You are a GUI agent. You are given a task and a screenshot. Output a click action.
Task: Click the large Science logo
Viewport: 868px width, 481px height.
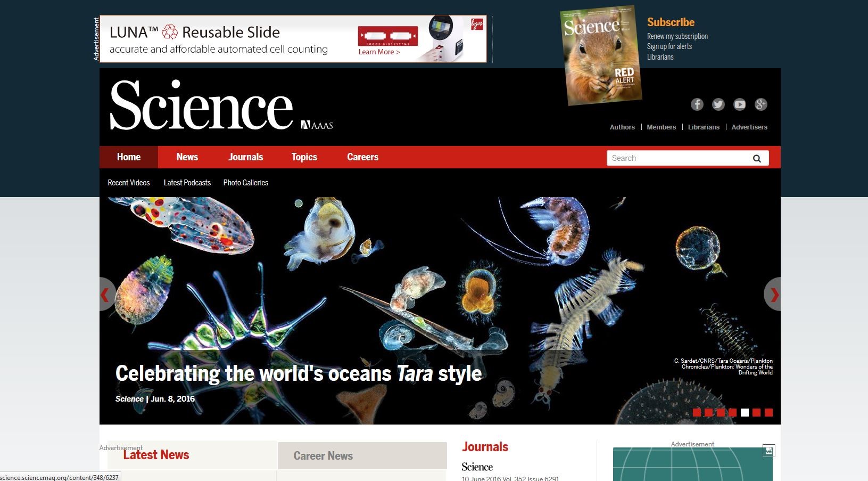201,105
